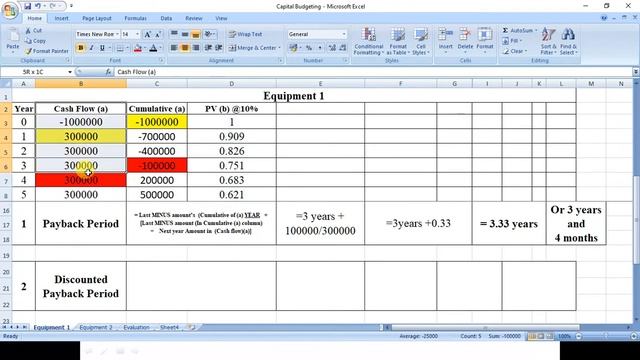
Task: Select column D header
Action: click(x=231, y=84)
